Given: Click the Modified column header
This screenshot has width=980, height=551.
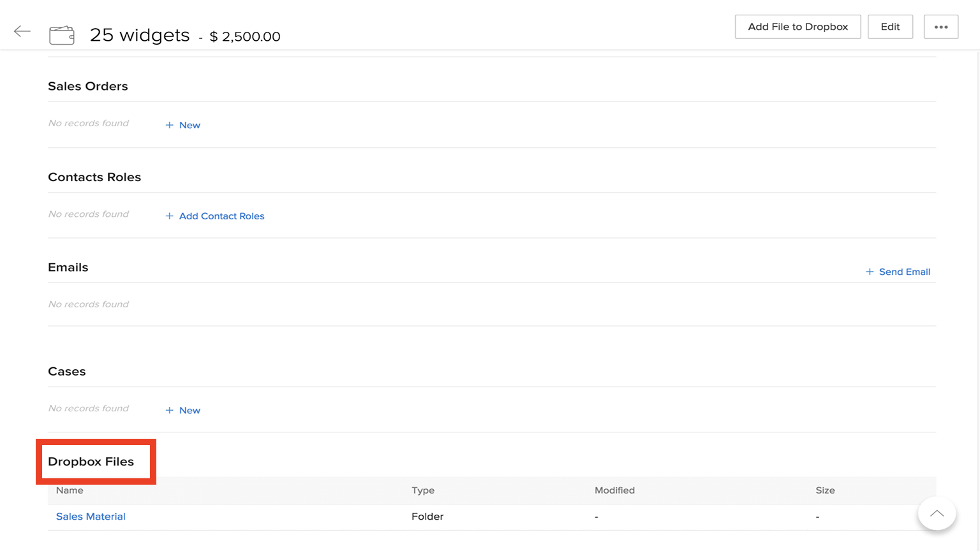Looking at the screenshot, I should [614, 490].
